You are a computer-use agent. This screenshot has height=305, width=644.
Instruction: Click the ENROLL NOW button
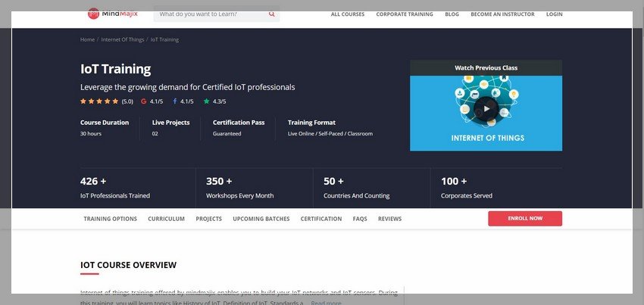(525, 219)
